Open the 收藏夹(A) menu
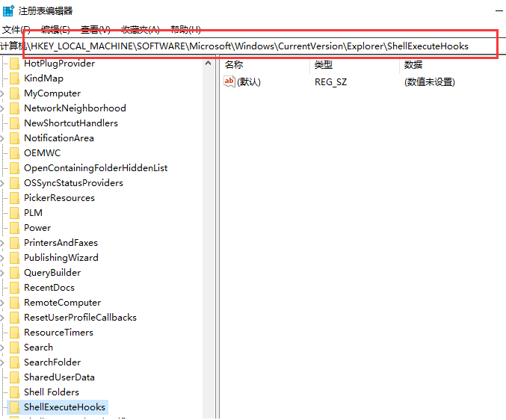This screenshot has height=420, width=506. tap(141, 30)
